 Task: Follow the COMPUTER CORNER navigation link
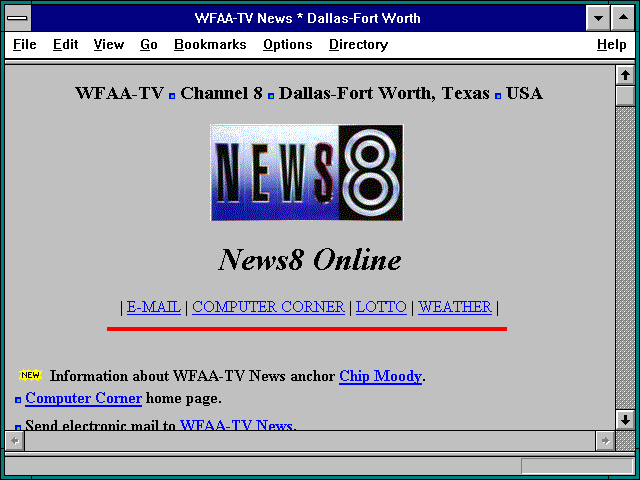[x=268, y=307]
